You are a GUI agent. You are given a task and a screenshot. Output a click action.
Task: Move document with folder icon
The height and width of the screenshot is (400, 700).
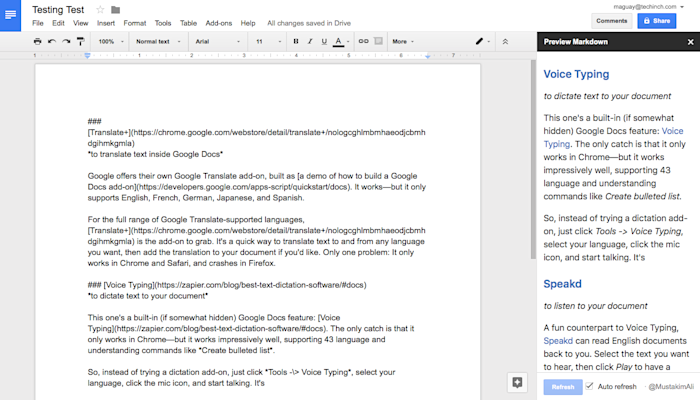115,9
